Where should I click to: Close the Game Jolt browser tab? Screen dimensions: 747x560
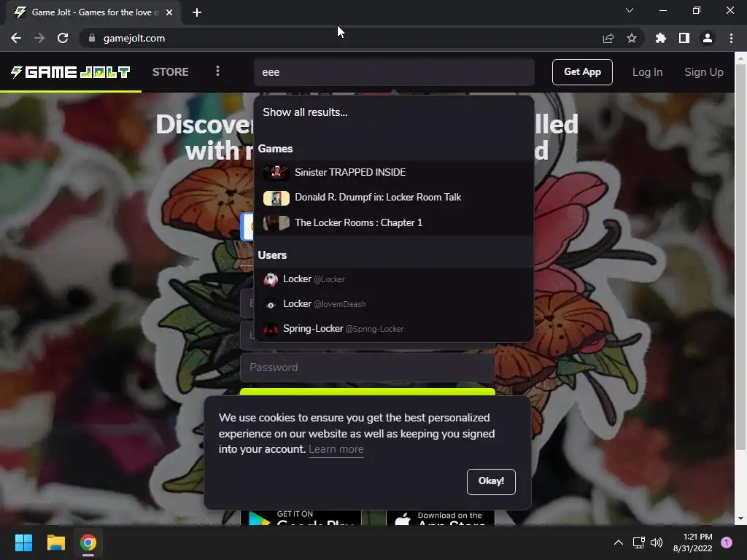(x=169, y=12)
